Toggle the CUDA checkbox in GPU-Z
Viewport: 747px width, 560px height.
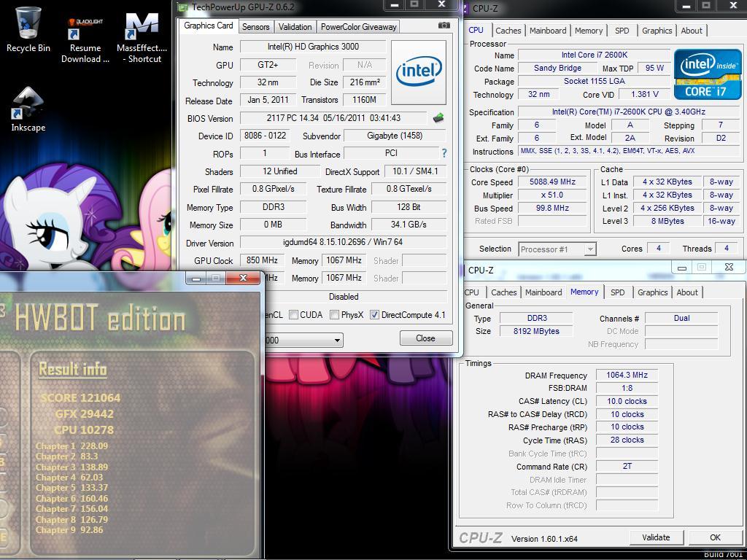coord(293,315)
